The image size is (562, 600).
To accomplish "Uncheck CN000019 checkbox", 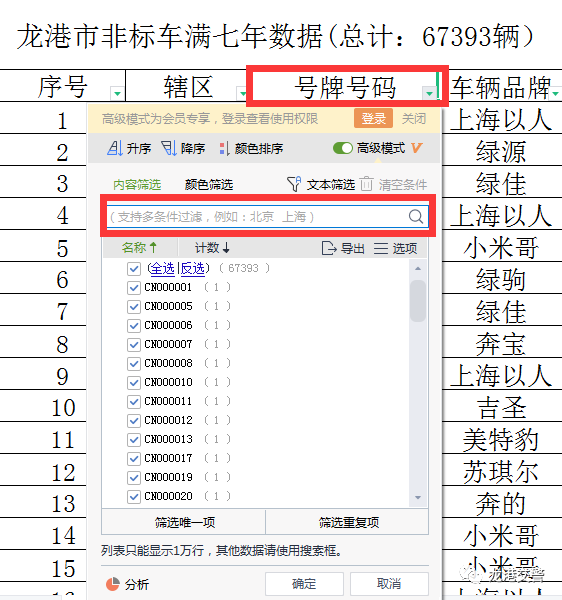I will (x=134, y=478).
